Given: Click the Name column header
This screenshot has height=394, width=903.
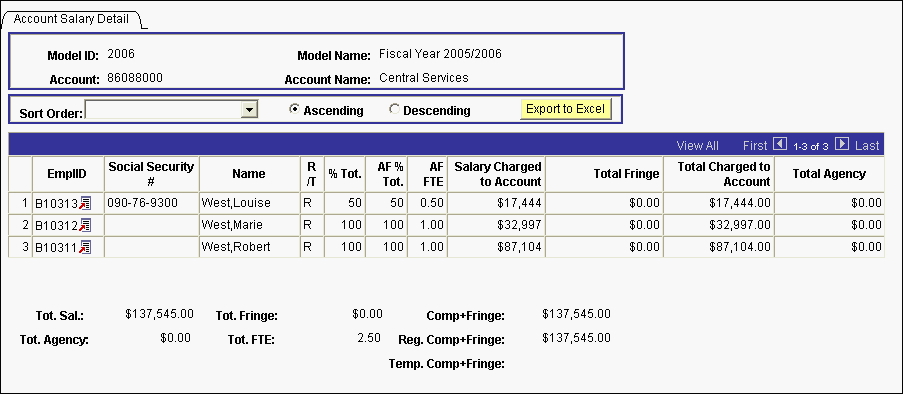Looking at the screenshot, I should click(249, 174).
